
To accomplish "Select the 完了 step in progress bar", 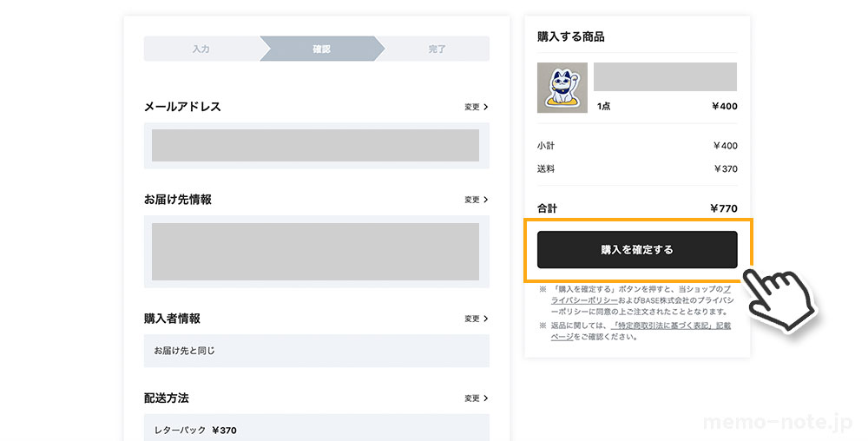I will 437,49.
